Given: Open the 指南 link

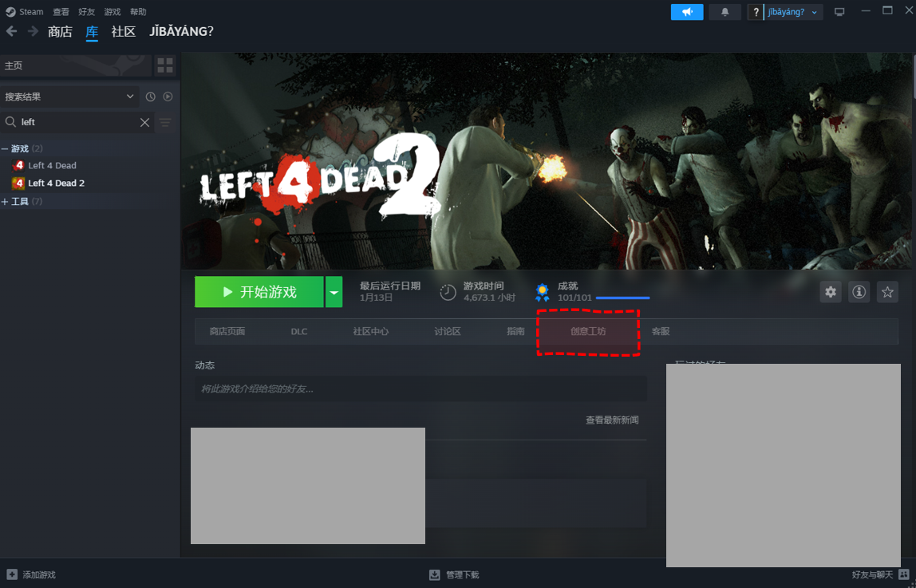Looking at the screenshot, I should pos(515,331).
